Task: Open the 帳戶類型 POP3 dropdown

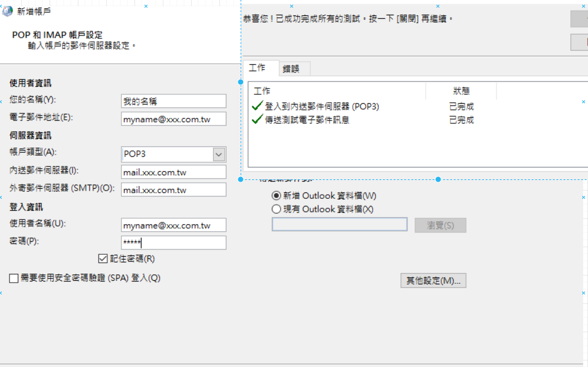Action: point(219,154)
